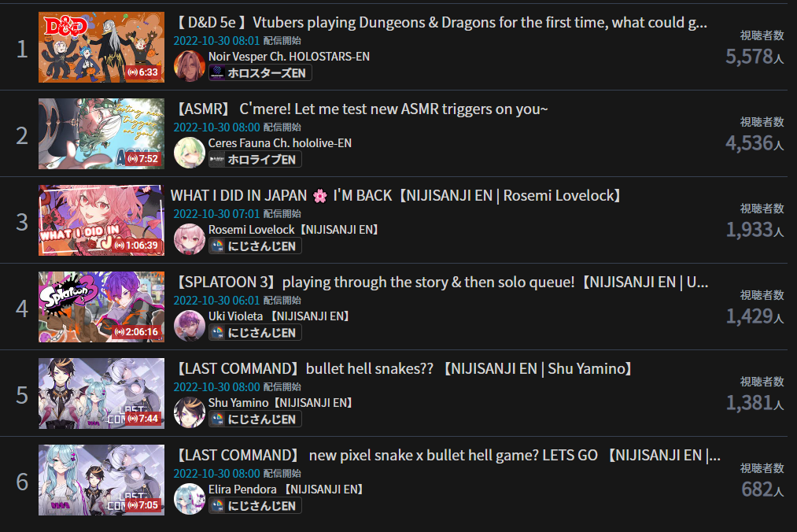Open the Splatoon 3 stream thumbnail

(101, 307)
